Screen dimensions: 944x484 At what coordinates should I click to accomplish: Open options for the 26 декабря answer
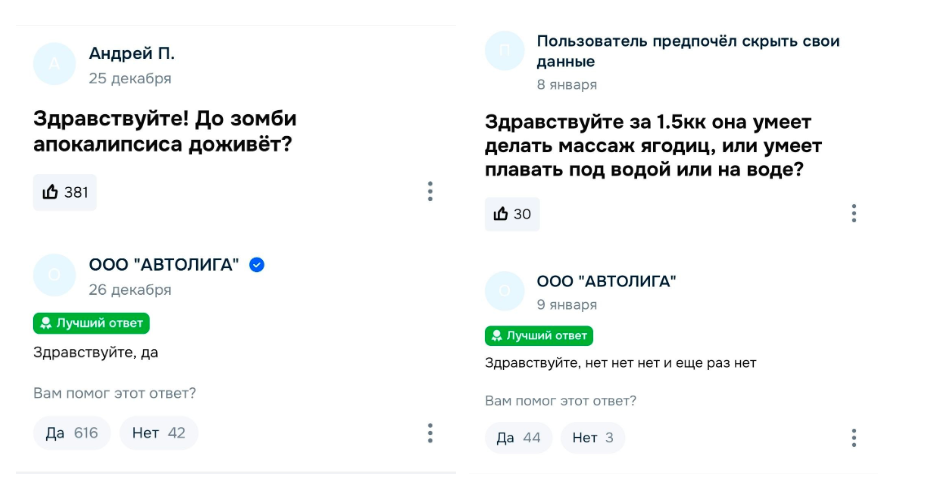[430, 433]
